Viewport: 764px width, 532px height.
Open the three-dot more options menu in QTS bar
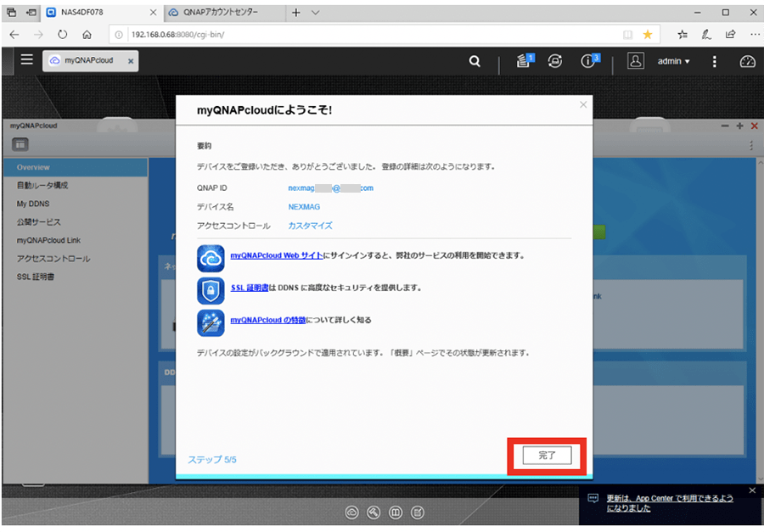click(714, 61)
